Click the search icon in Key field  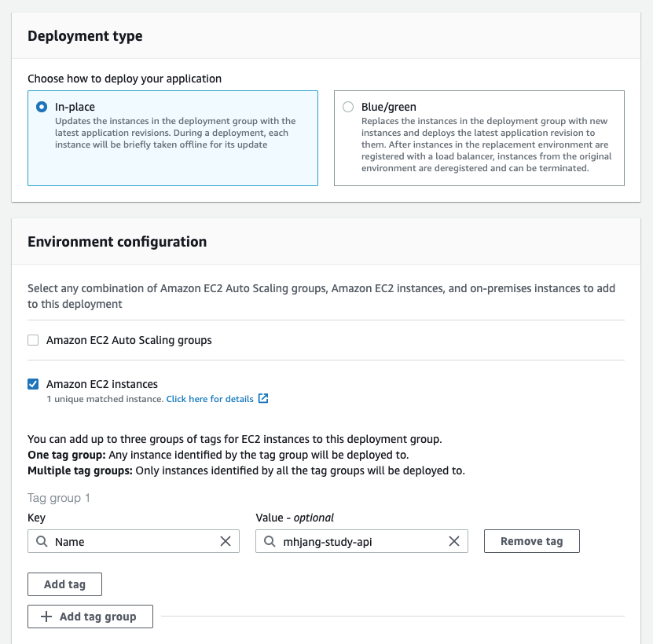41,541
